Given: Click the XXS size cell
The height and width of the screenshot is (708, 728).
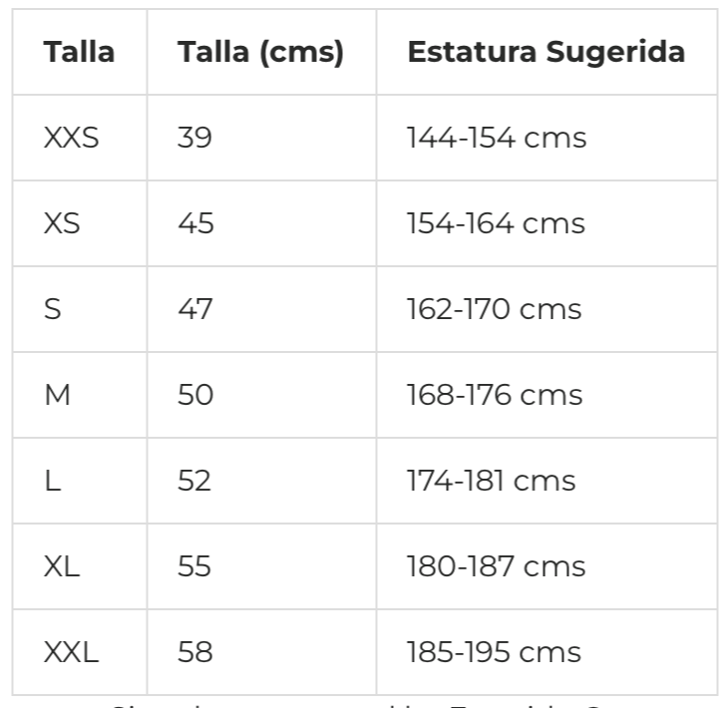Looking at the screenshot, I should click(x=80, y=138).
